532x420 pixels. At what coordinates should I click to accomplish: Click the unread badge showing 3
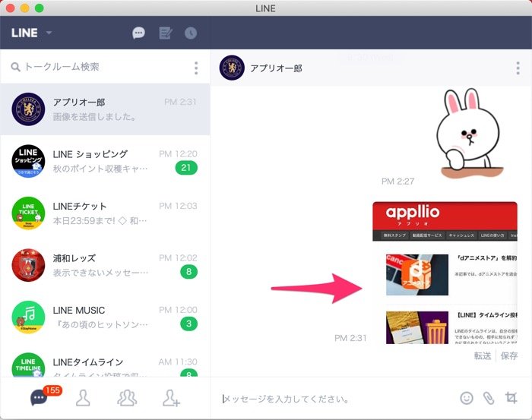(189, 324)
